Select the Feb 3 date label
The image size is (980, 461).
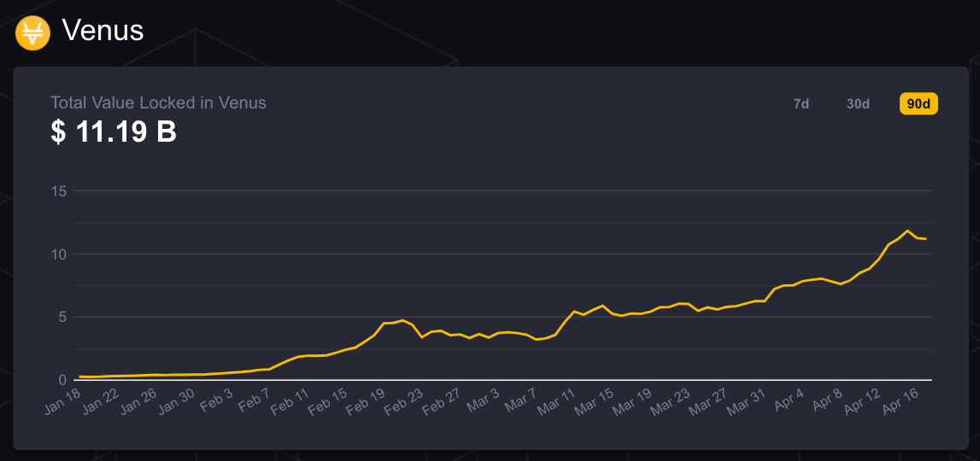[217, 398]
